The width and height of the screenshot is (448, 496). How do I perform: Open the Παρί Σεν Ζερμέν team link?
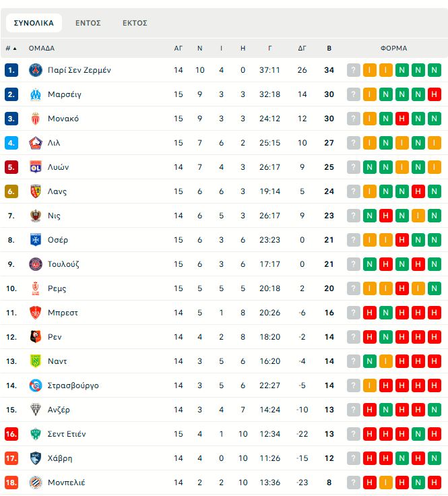(x=79, y=70)
